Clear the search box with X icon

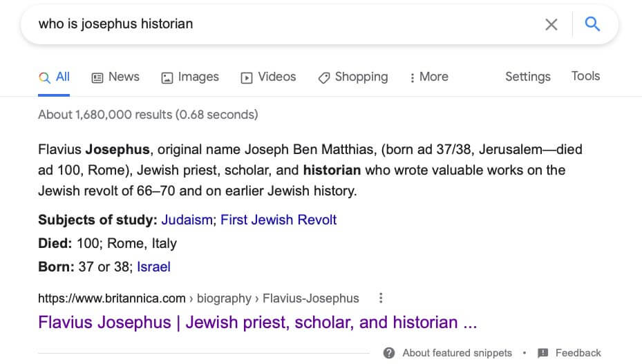point(551,25)
